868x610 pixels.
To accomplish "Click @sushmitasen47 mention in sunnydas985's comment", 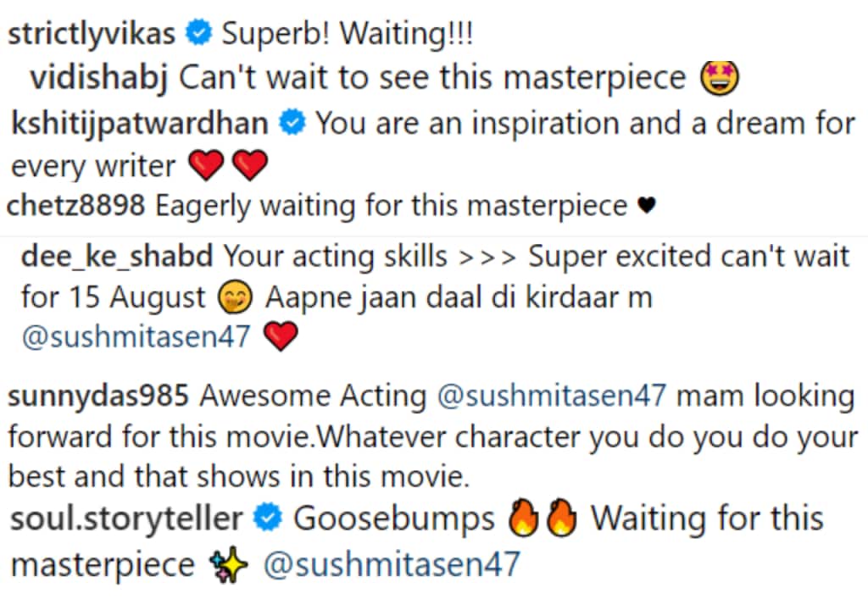I will [x=552, y=396].
